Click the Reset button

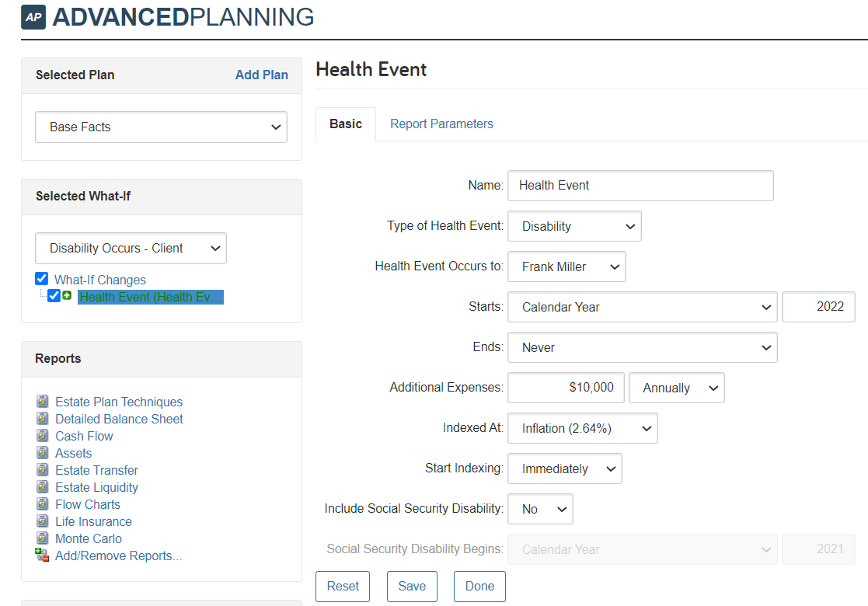point(343,586)
